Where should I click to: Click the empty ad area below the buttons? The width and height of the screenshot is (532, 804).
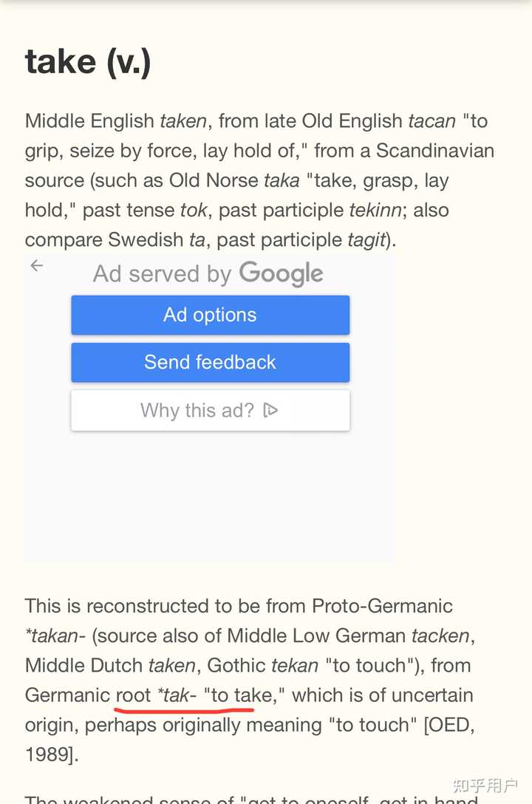[x=210, y=495]
